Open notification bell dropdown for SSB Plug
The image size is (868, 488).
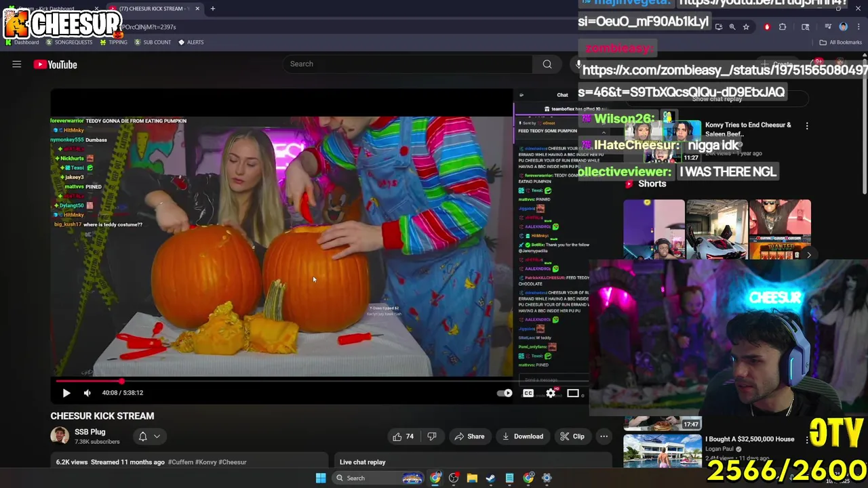pos(149,436)
